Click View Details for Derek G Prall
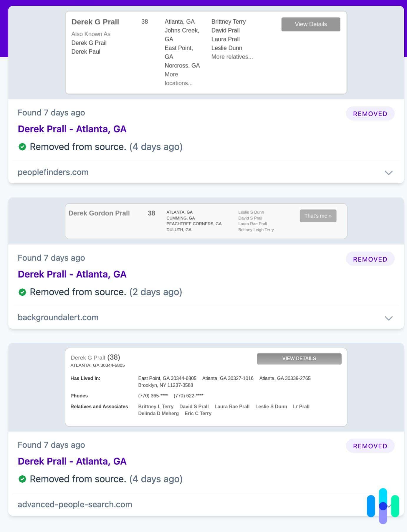Image resolution: width=407 pixels, height=532 pixels. tap(310, 24)
